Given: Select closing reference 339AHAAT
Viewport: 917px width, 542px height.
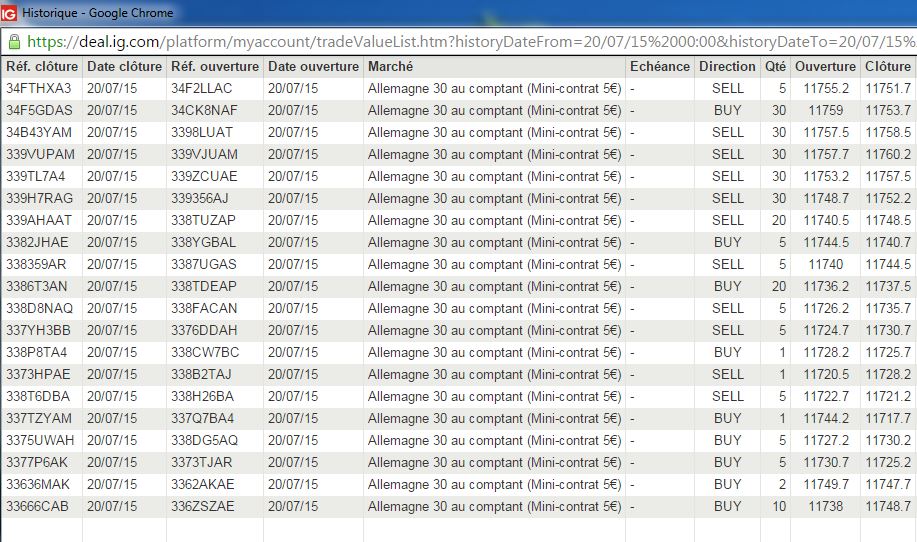Looking at the screenshot, I should (x=39, y=220).
